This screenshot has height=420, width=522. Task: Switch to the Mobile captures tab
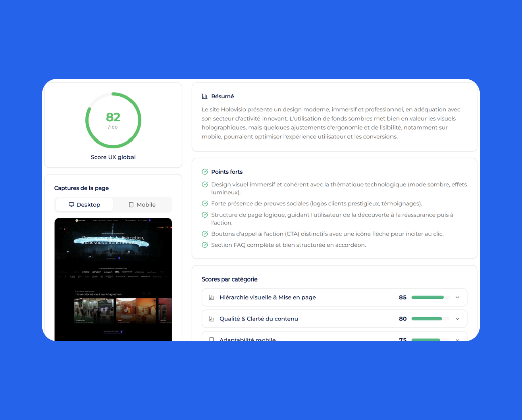point(142,204)
